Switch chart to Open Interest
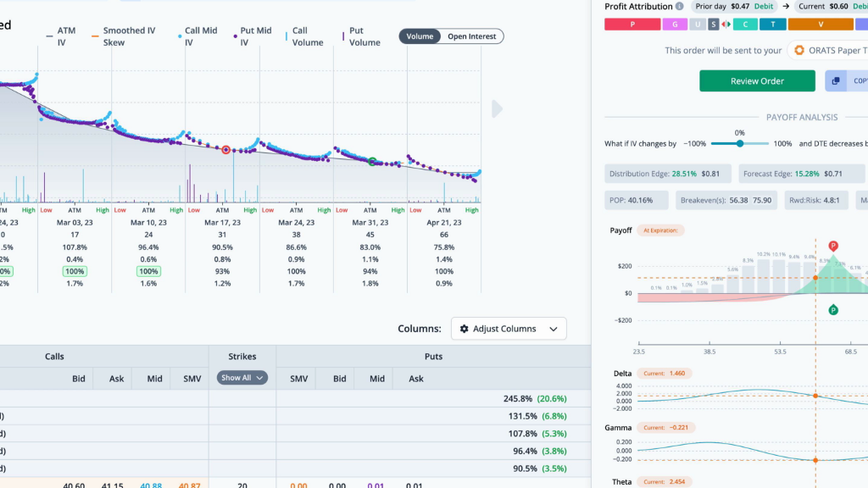868x488 pixels. [x=472, y=36]
